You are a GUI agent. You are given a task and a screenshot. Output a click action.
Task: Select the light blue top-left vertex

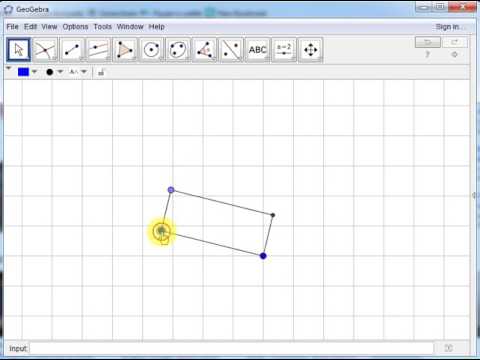click(171, 190)
